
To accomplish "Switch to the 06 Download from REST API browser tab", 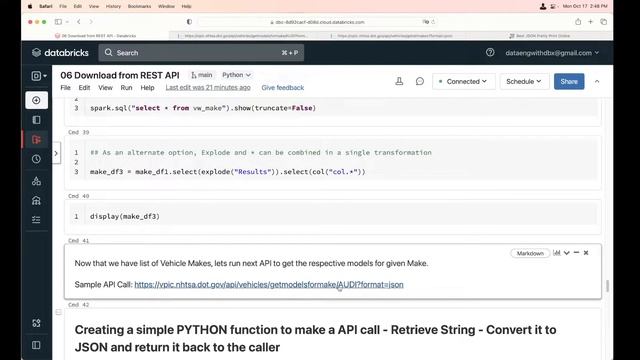I will click(95, 36).
